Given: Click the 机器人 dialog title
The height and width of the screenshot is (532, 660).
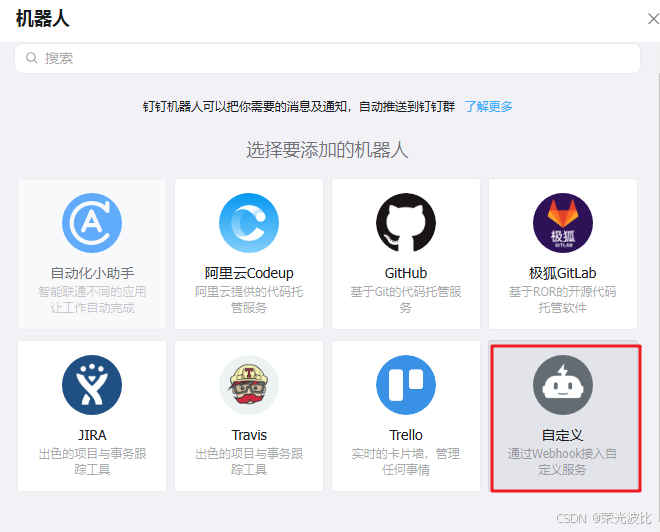Looking at the screenshot, I should (x=43, y=19).
